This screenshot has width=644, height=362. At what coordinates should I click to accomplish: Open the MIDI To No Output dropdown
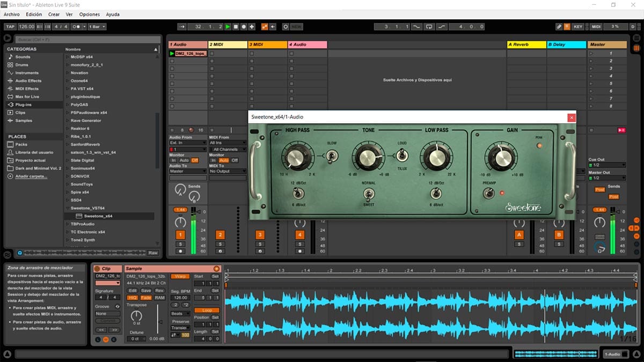pos(228,172)
